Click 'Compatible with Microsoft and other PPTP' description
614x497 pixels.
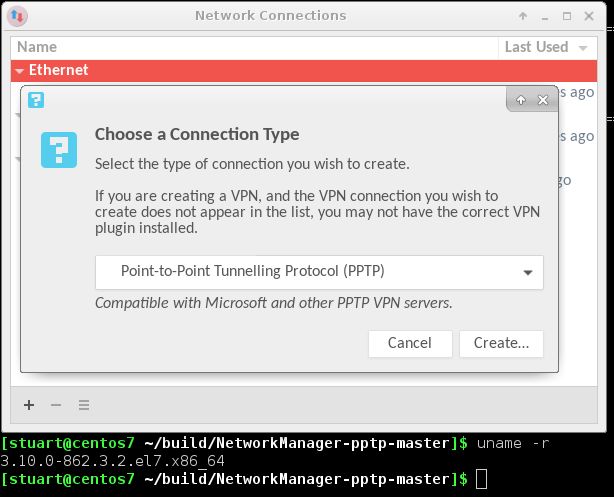pyautogui.click(x=274, y=303)
